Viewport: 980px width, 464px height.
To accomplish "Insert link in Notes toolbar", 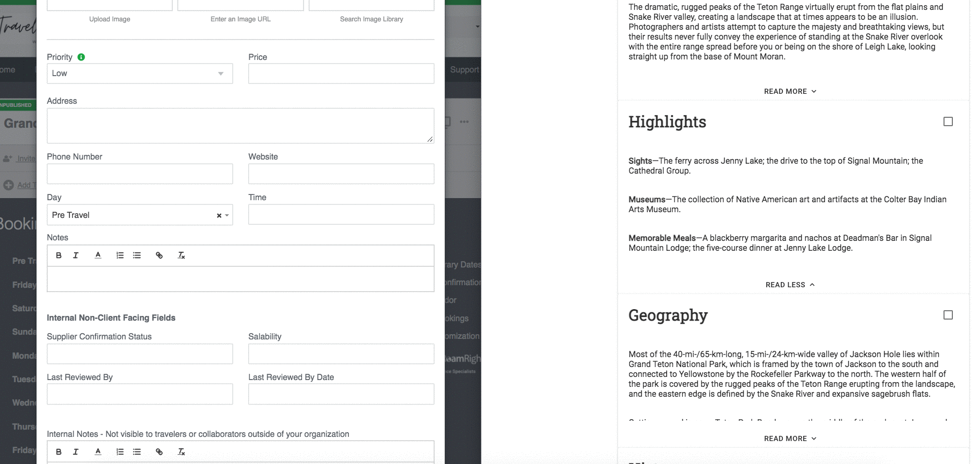I will point(159,255).
